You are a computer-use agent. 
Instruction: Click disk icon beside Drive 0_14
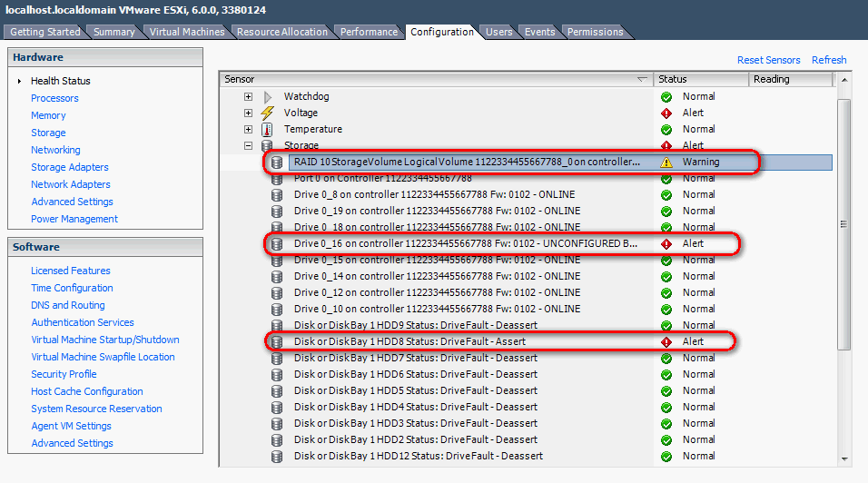point(277,277)
